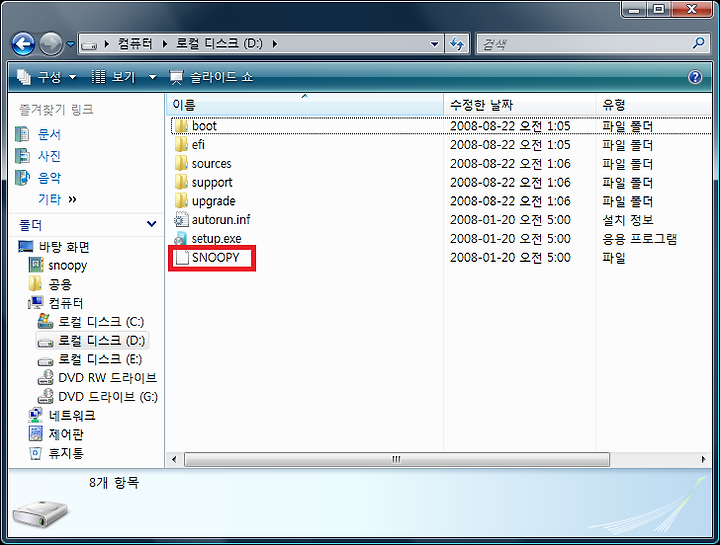Sort by 유형 column header
This screenshot has width=720, height=545.
click(653, 105)
